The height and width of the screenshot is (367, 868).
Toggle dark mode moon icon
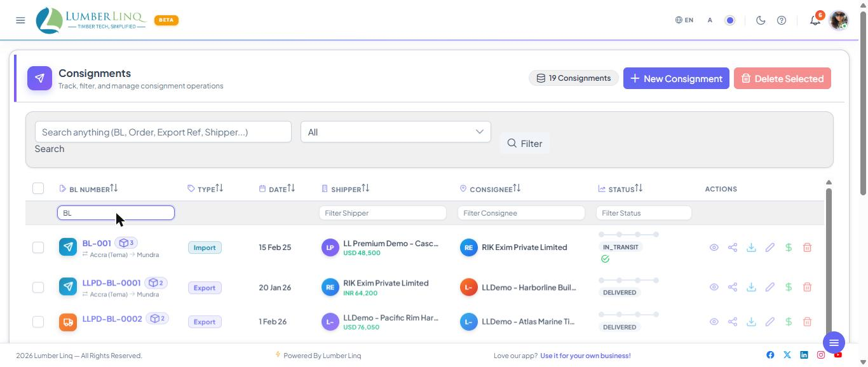pos(761,20)
